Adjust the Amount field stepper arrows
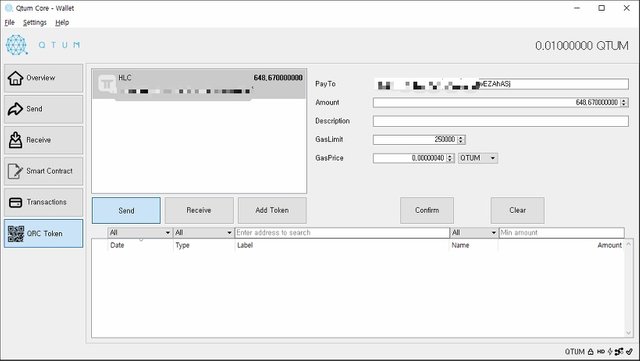This screenshot has height=361, width=640. (624, 103)
